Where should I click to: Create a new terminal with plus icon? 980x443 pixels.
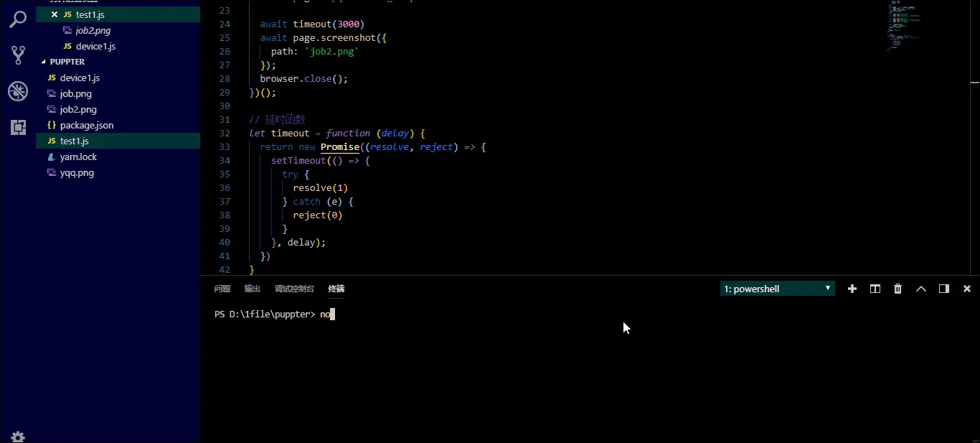(x=852, y=289)
